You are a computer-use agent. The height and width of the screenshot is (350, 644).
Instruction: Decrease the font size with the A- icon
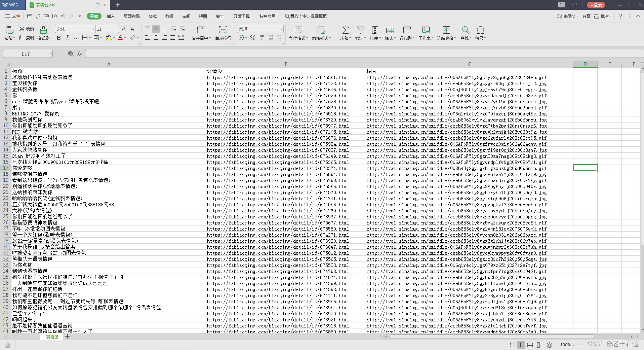pos(133,29)
